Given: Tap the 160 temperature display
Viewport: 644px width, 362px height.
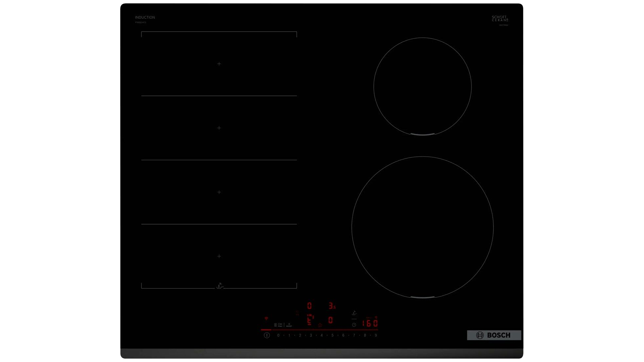Looking at the screenshot, I should [370, 323].
